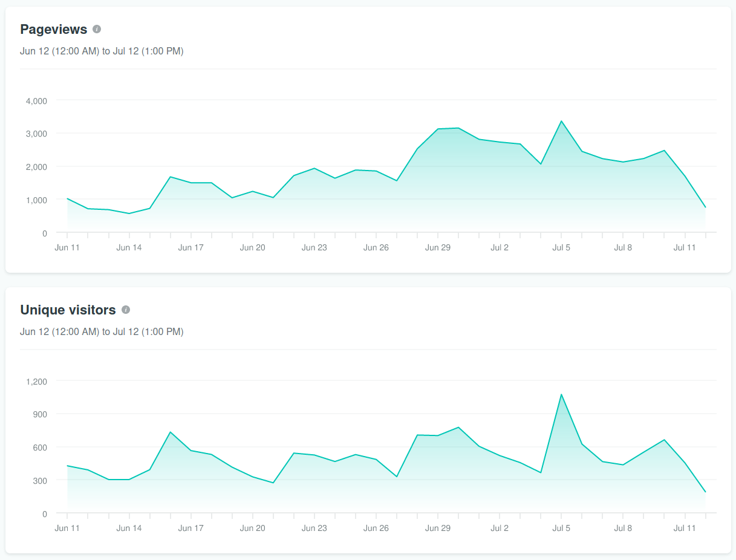Click Jun 11 on the Unique visitors x-axis
This screenshot has width=736, height=560.
[x=67, y=528]
